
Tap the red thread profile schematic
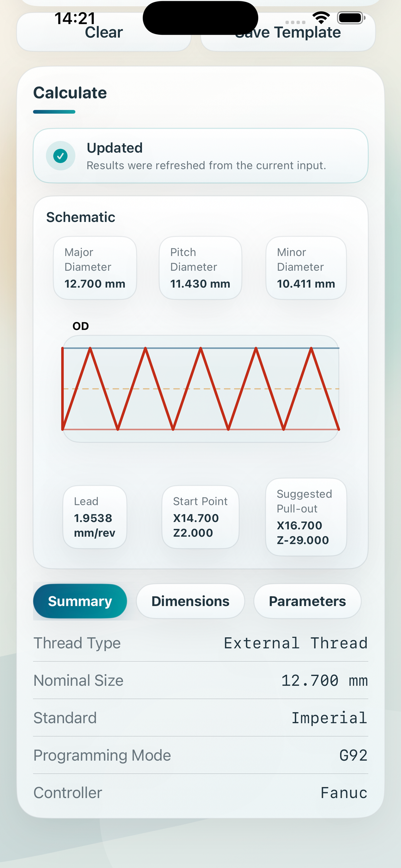pos(200,388)
